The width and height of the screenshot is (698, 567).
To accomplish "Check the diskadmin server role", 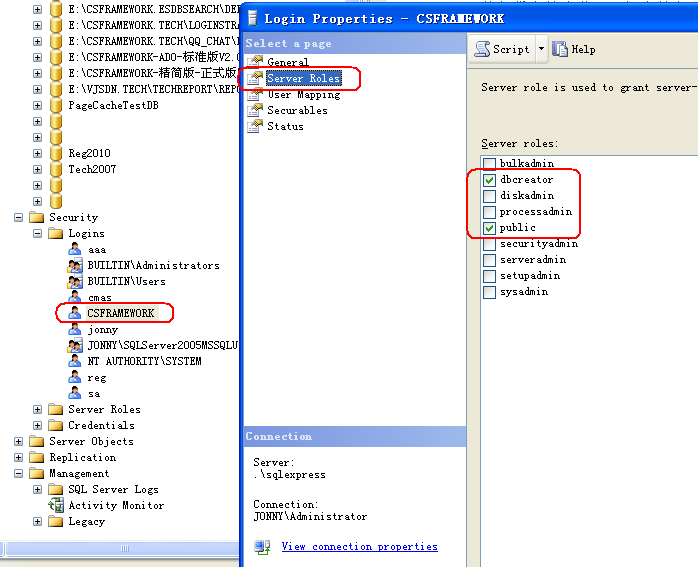I will (x=489, y=196).
